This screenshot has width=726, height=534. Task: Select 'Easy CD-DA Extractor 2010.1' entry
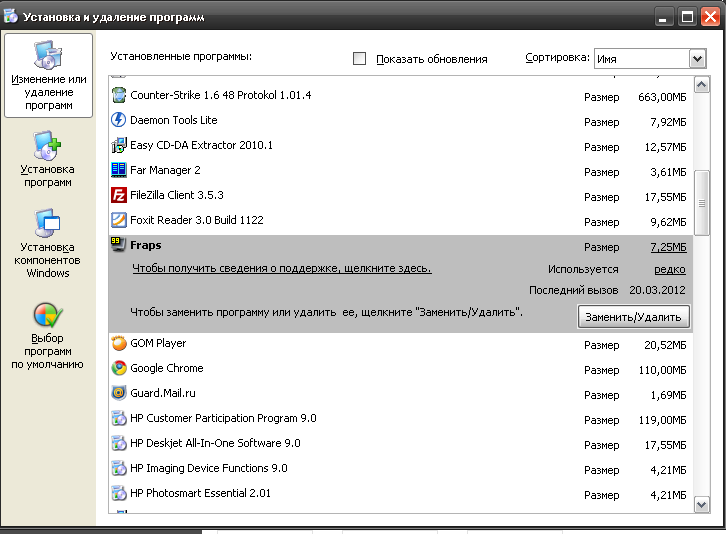(201, 145)
